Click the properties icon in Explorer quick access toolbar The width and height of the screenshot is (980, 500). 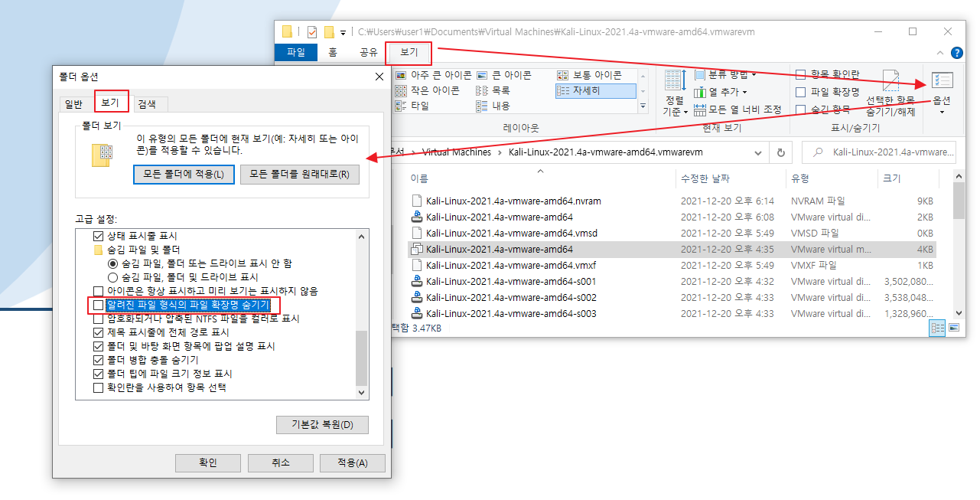pyautogui.click(x=311, y=32)
